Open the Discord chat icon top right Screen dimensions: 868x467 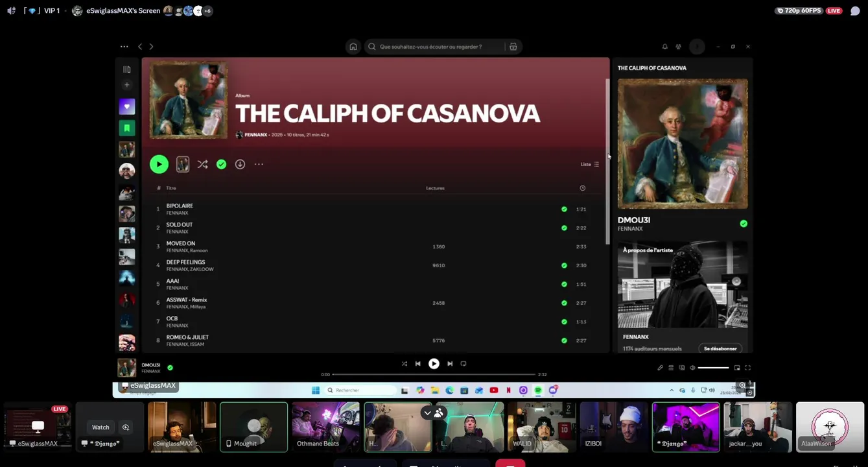tap(855, 11)
